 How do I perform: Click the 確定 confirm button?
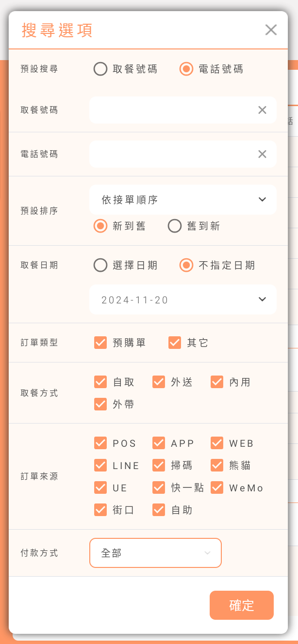click(x=241, y=605)
